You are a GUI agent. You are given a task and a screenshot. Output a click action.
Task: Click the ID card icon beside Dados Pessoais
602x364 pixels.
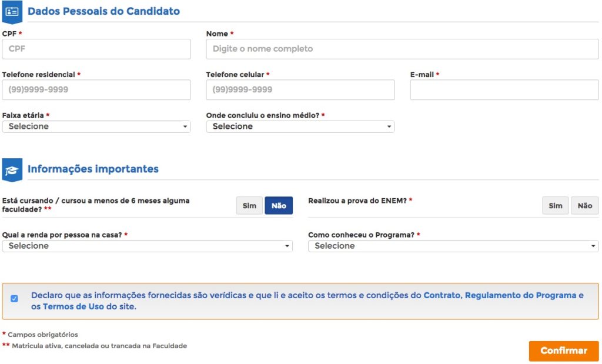tap(12, 11)
